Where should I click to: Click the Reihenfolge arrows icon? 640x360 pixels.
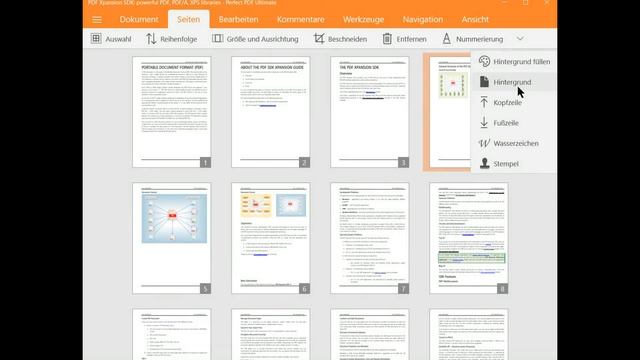coord(151,39)
